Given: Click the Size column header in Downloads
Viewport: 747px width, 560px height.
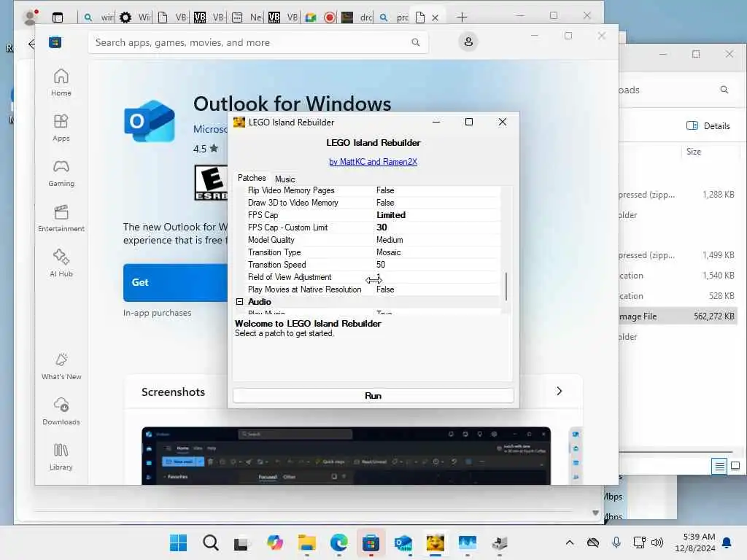Looking at the screenshot, I should [x=693, y=152].
